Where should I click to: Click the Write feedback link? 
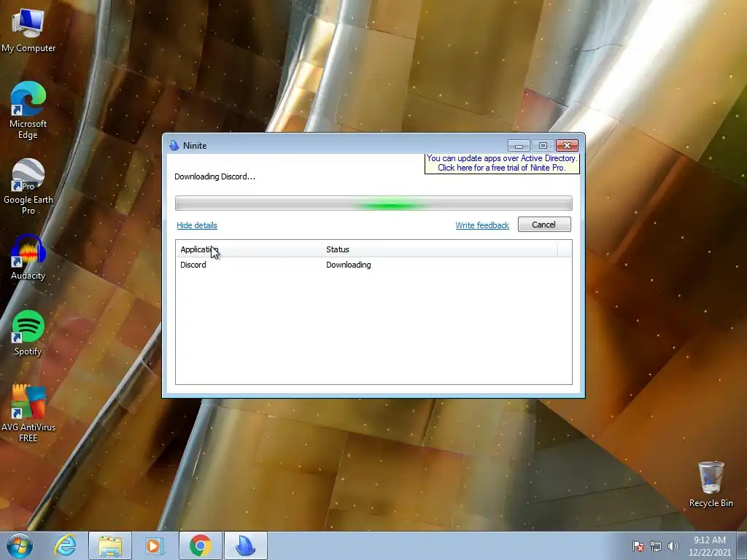(482, 225)
